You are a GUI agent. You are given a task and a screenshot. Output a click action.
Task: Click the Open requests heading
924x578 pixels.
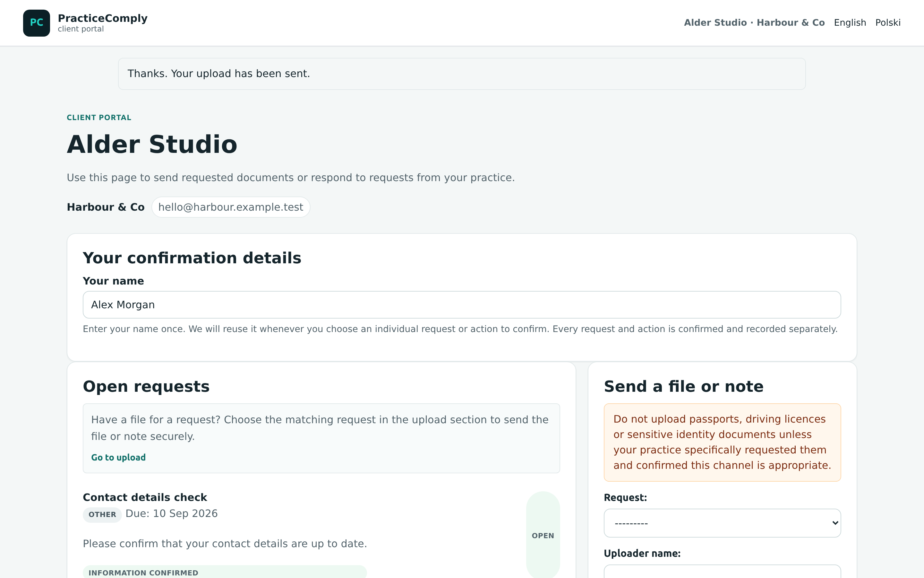point(146,387)
